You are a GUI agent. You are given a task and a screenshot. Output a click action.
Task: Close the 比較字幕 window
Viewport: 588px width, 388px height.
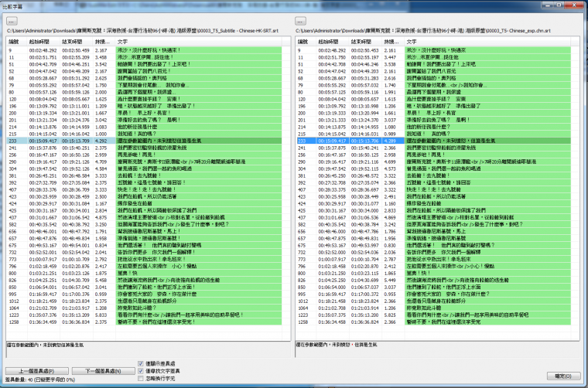(574, 5)
